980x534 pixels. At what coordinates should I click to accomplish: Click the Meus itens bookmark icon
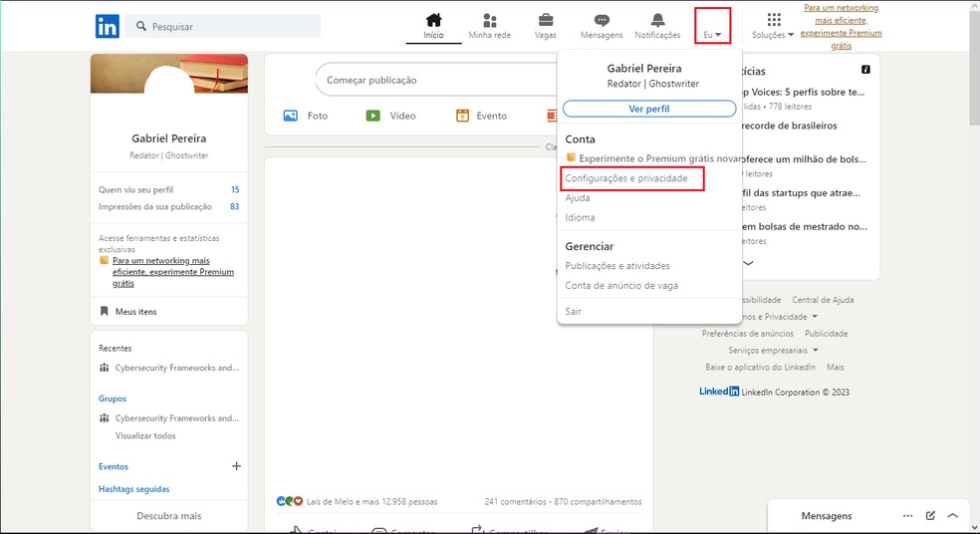(x=105, y=312)
